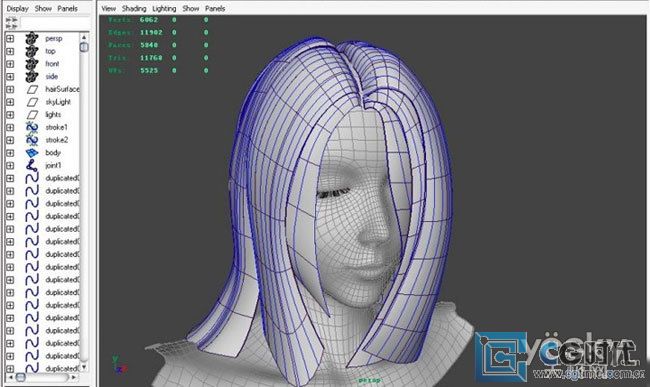Click the Edges count 11902 in HUD
This screenshot has width=650, height=387.
pos(151,32)
